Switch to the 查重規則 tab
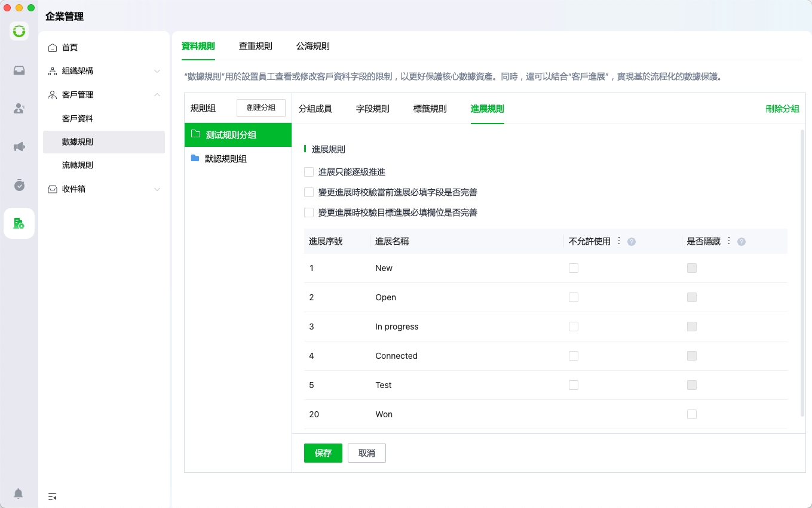The image size is (812, 508). [256, 46]
